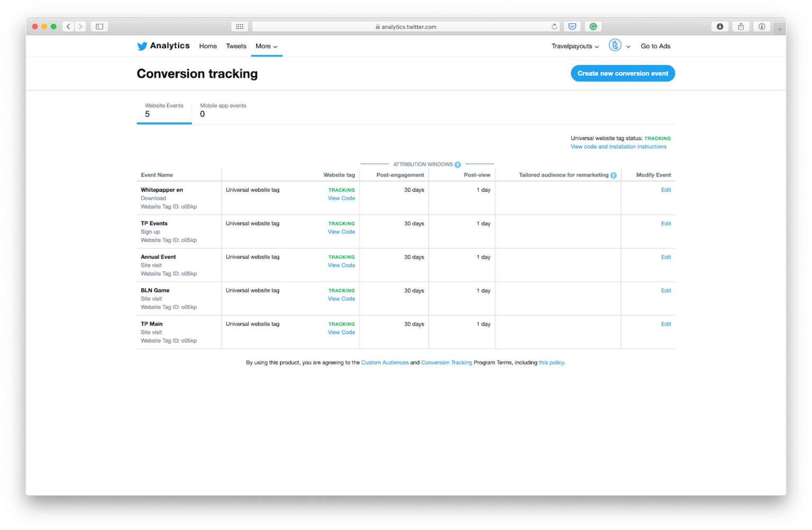The image size is (812, 530).
Task: Open the Conversion Tracking terms link
Action: (x=447, y=362)
